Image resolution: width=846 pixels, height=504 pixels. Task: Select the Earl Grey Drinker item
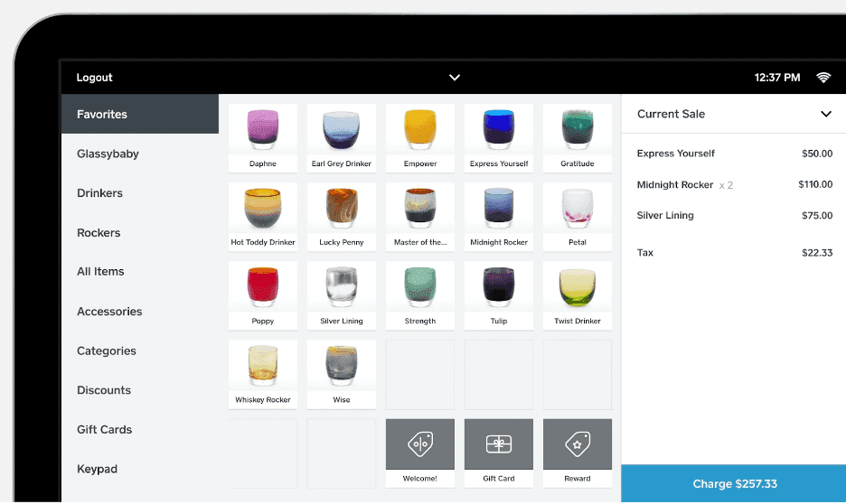point(342,138)
